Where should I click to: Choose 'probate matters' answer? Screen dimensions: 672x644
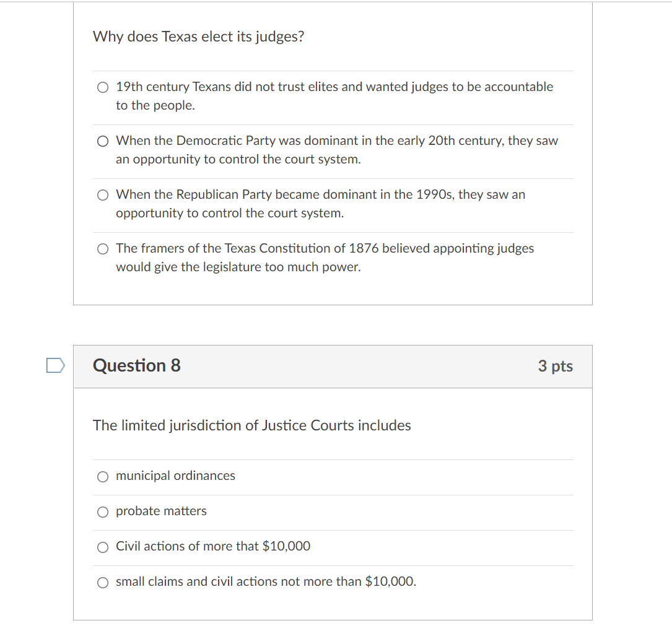103,512
